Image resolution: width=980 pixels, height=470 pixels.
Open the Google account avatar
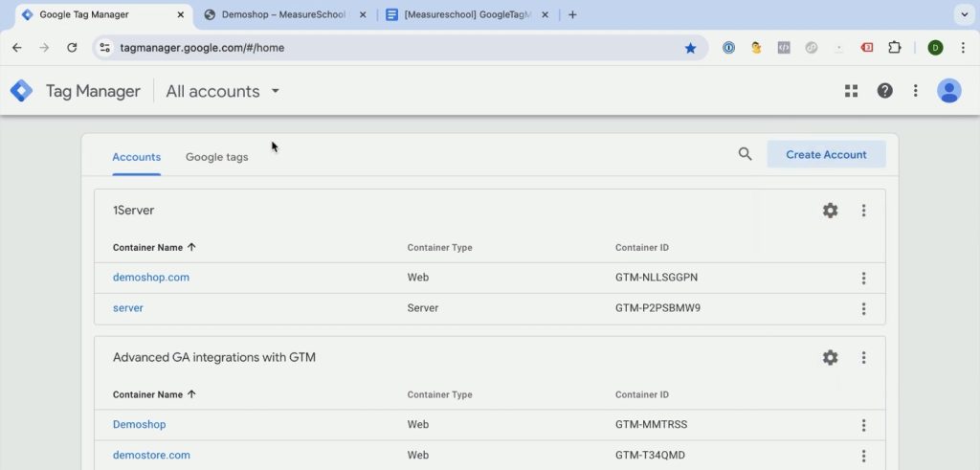coord(948,91)
